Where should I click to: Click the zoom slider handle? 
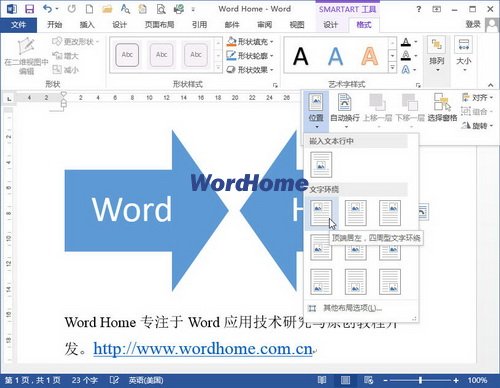click(x=420, y=380)
